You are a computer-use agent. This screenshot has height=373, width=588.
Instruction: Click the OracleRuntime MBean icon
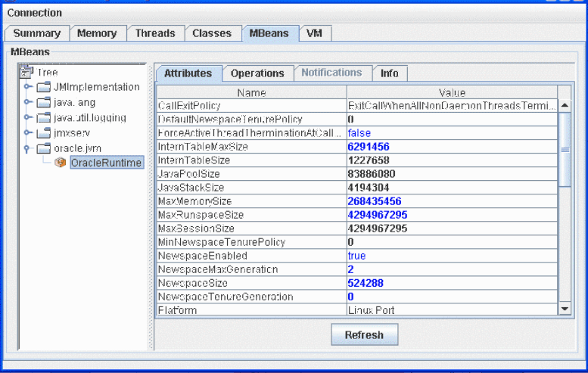point(60,163)
